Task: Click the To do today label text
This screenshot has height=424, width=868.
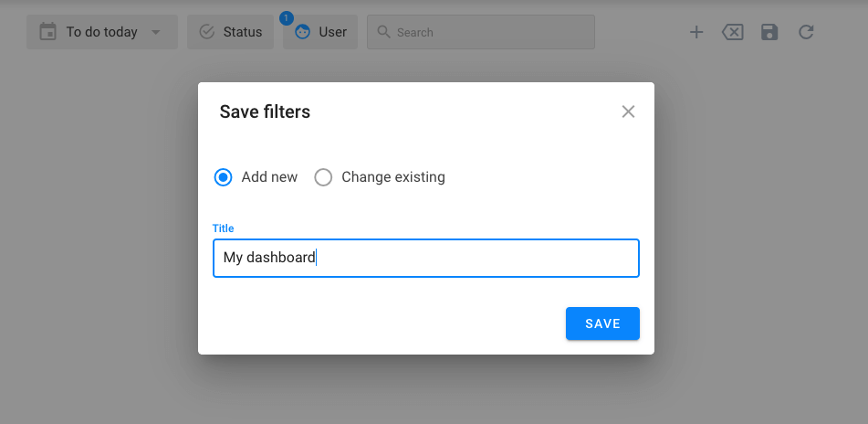Action: pyautogui.click(x=101, y=32)
